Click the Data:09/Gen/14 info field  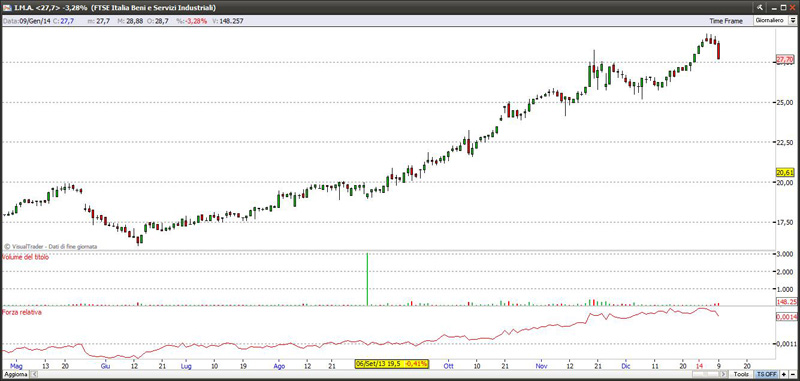point(27,21)
